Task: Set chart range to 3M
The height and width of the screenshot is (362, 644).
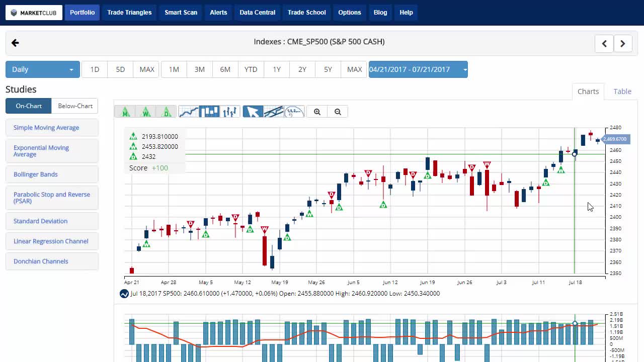Action: (x=200, y=69)
